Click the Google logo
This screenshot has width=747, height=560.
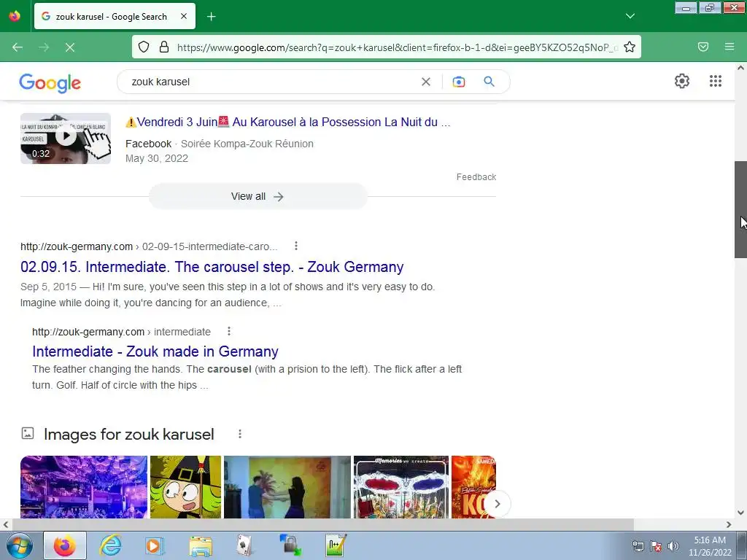50,83
